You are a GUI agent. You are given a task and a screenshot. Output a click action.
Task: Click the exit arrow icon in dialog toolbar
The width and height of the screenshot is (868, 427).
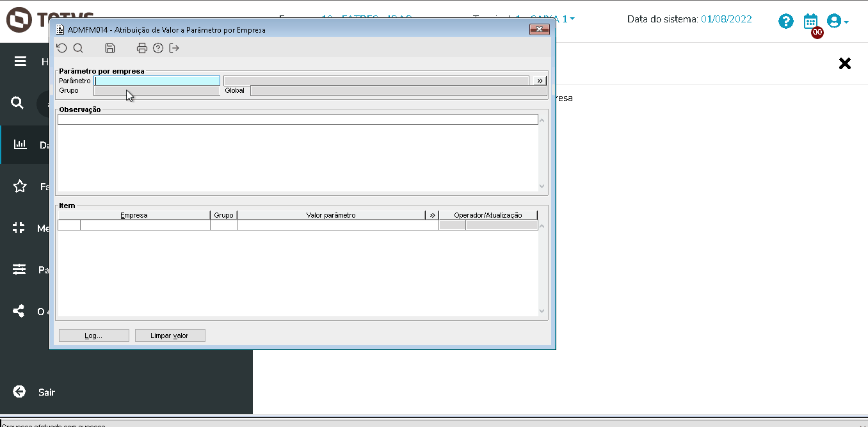pyautogui.click(x=174, y=48)
